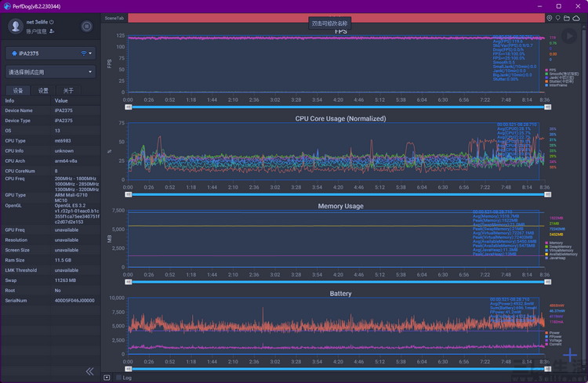Click the SerialNum value 400D5F046J00000
The image size is (588, 383).
74,301
